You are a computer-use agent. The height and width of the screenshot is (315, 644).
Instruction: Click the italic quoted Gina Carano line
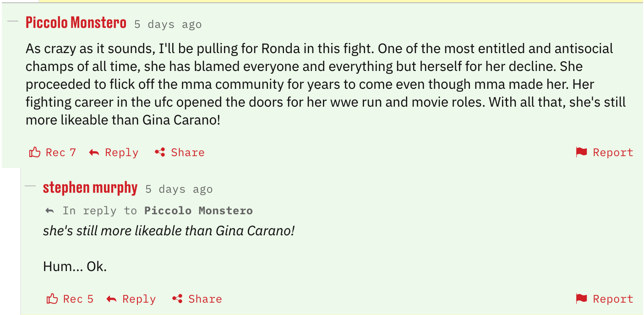coord(169,231)
